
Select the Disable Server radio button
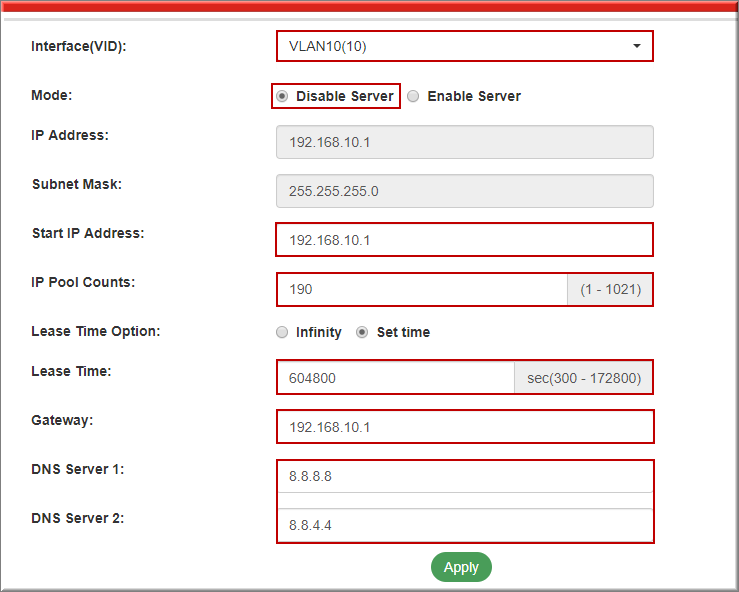coord(283,96)
